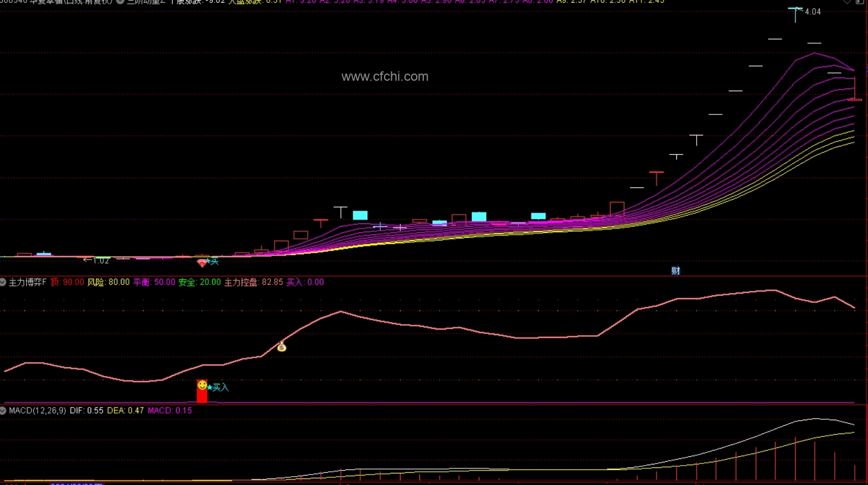Click the magenta MACD: 0.15 readout
The width and height of the screenshot is (868, 485).
click(170, 410)
